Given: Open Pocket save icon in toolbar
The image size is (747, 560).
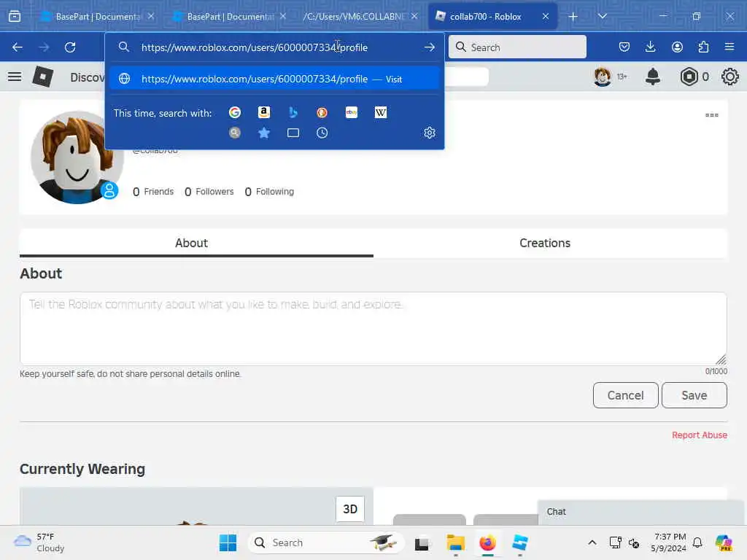Looking at the screenshot, I should tap(624, 47).
